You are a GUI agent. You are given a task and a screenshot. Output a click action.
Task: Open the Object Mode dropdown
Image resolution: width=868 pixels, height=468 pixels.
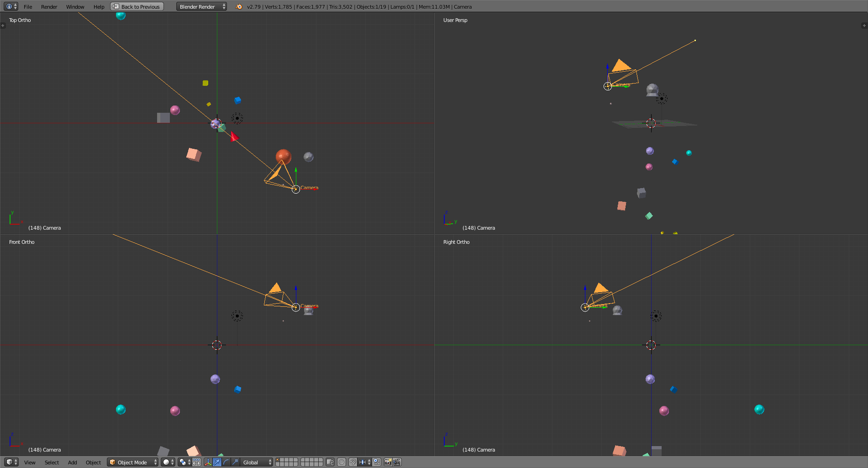(x=132, y=462)
